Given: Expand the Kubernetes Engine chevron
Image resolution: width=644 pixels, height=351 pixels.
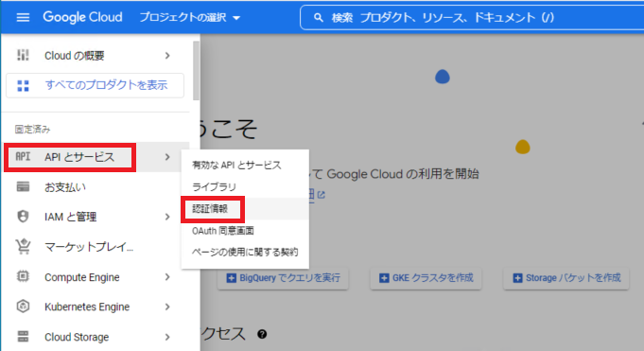Looking at the screenshot, I should pos(167,307).
